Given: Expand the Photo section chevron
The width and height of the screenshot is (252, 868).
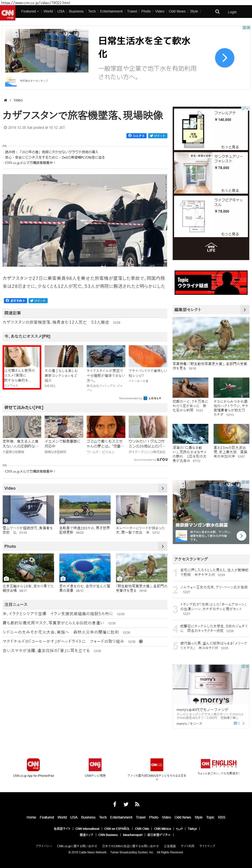Looking at the screenshot, I should pos(163,546).
